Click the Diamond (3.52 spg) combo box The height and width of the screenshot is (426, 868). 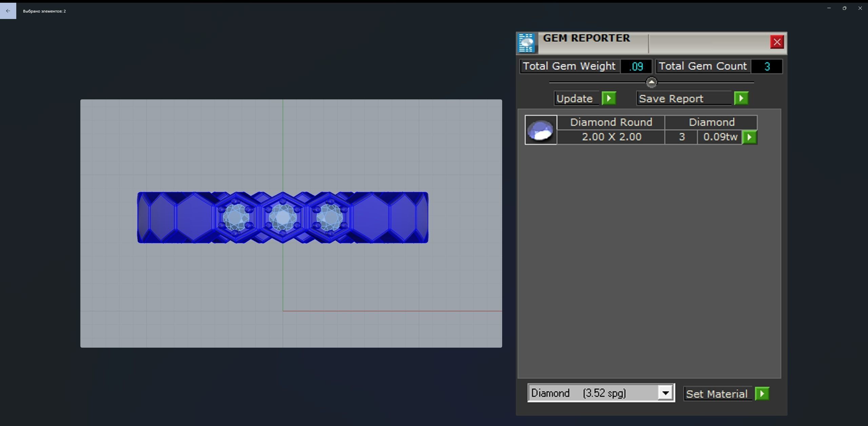(593, 393)
